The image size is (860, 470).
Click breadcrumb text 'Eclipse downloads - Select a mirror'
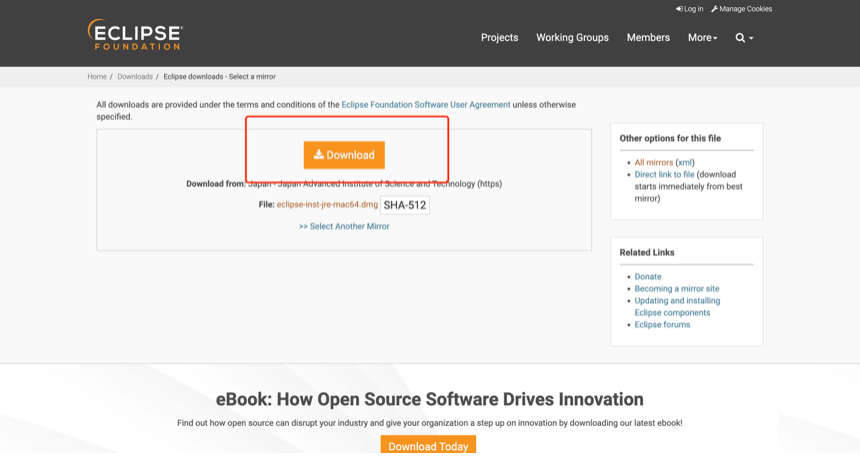coord(219,77)
